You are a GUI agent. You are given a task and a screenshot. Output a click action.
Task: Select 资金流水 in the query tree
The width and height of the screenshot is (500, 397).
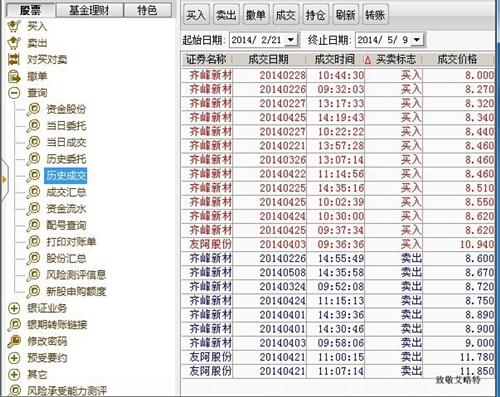[66, 209]
